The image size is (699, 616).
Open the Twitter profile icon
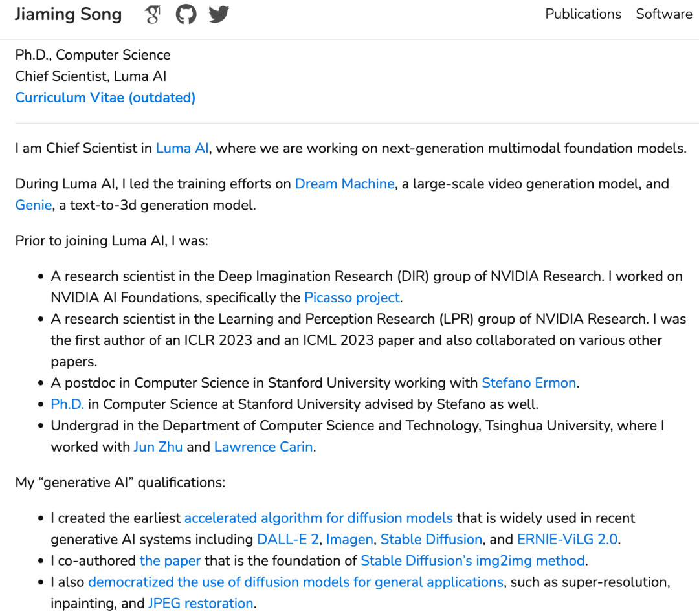point(219,15)
